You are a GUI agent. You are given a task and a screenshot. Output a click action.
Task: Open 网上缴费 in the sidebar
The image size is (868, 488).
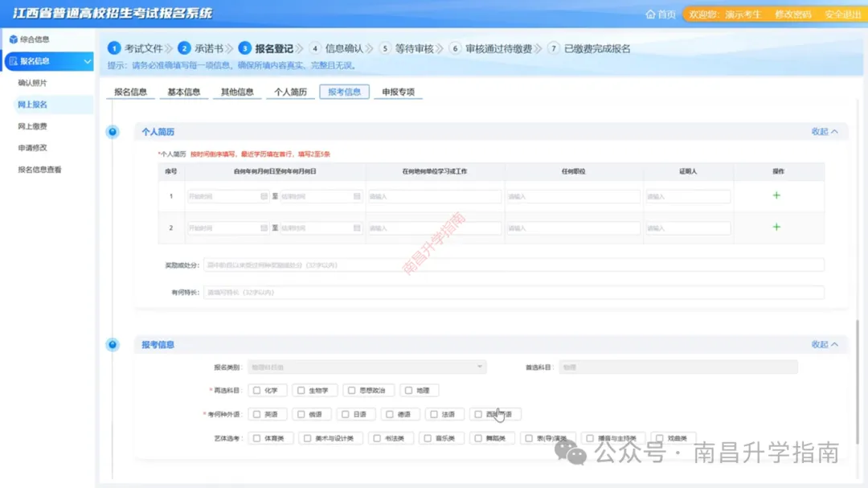click(x=33, y=126)
